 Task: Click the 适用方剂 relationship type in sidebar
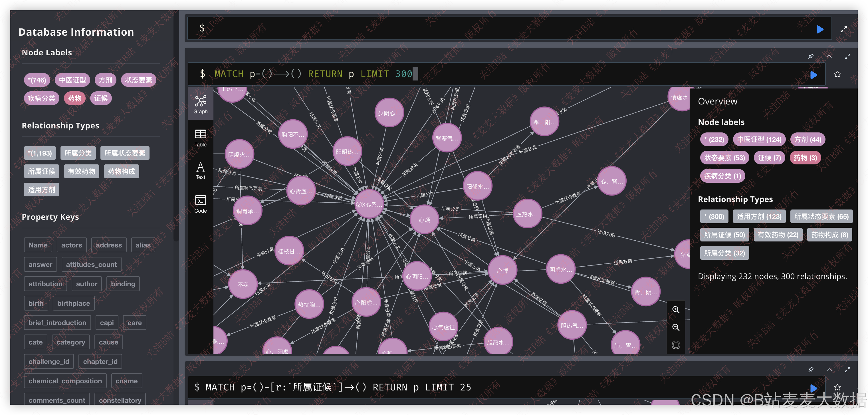(x=41, y=190)
